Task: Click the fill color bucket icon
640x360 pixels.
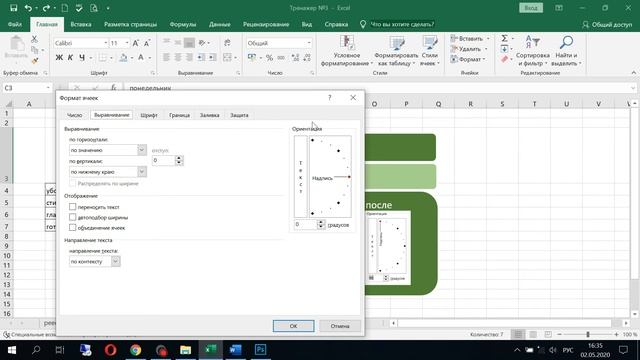Action: 123,58
